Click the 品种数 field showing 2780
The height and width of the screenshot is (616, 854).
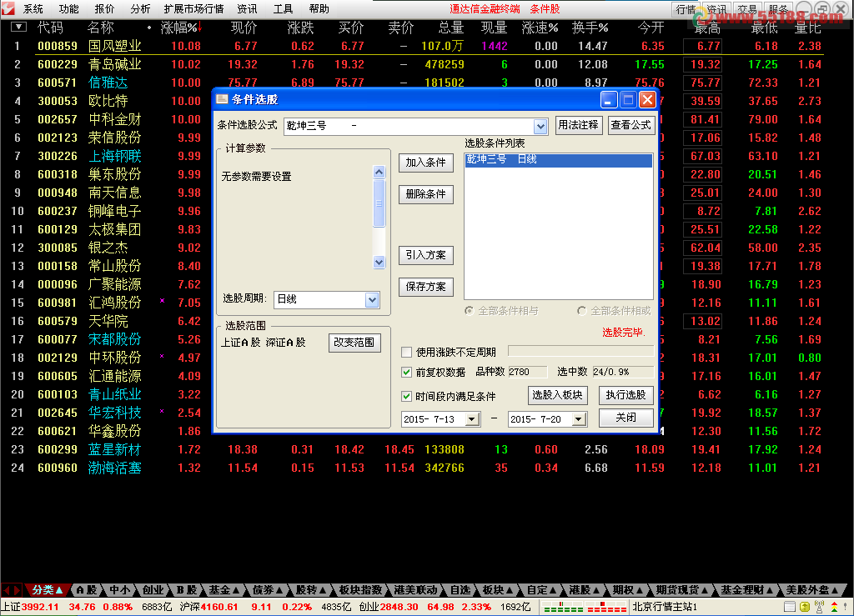coord(527,373)
